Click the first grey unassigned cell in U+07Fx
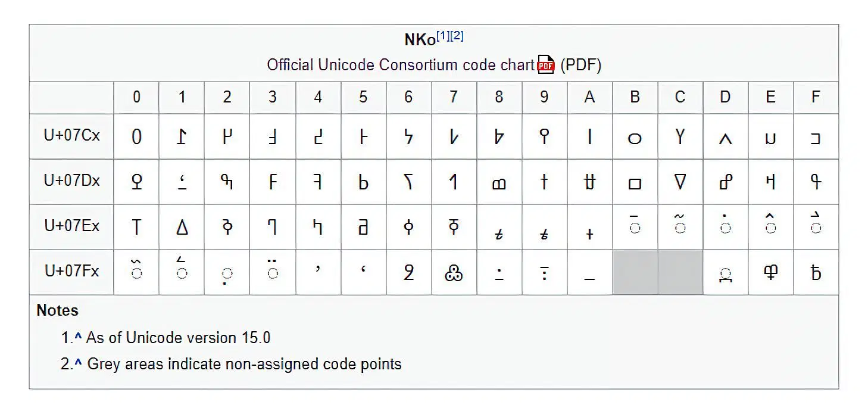The image size is (868, 417). tap(635, 272)
